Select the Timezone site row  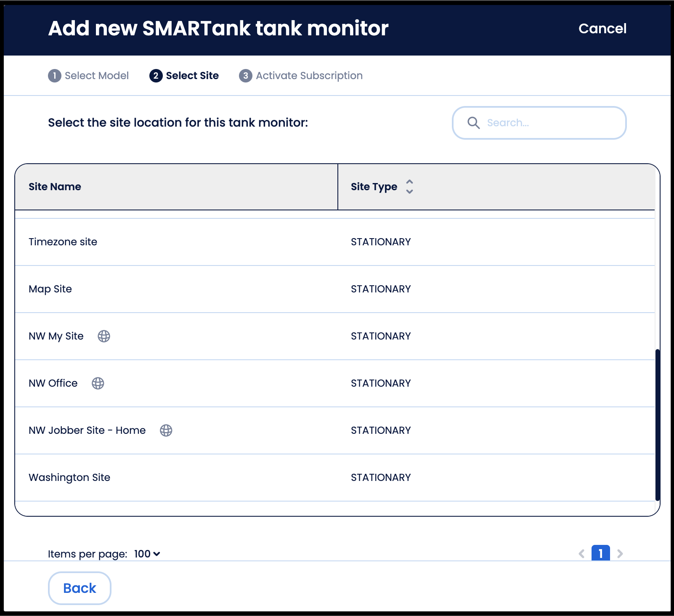(x=335, y=242)
